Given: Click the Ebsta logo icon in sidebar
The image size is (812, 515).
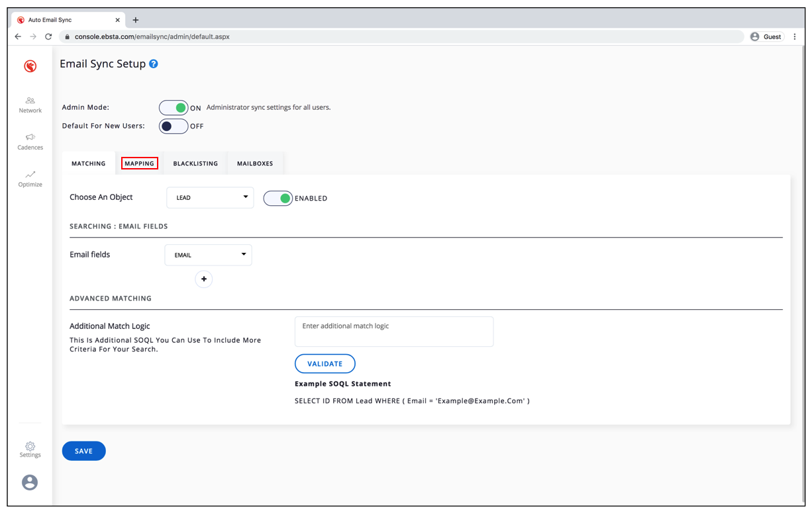Looking at the screenshot, I should point(30,66).
